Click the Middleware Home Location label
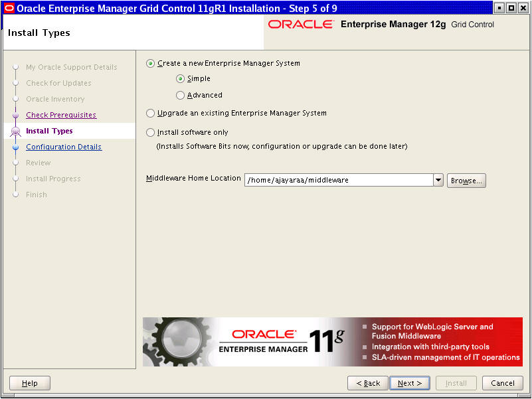Image resolution: width=532 pixels, height=399 pixels. point(193,178)
